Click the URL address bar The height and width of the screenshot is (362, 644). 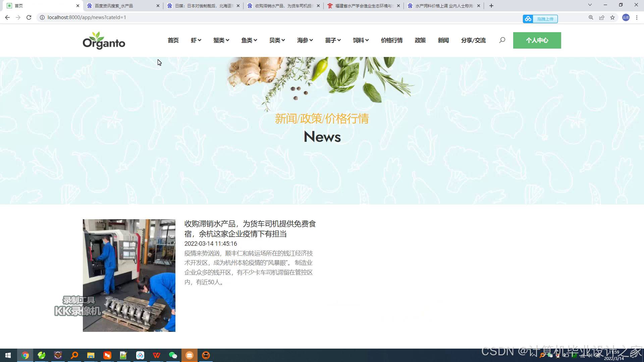click(x=268, y=17)
